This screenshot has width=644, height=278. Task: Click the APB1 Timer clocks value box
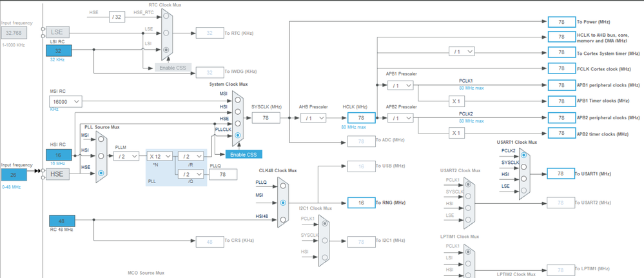pos(561,101)
